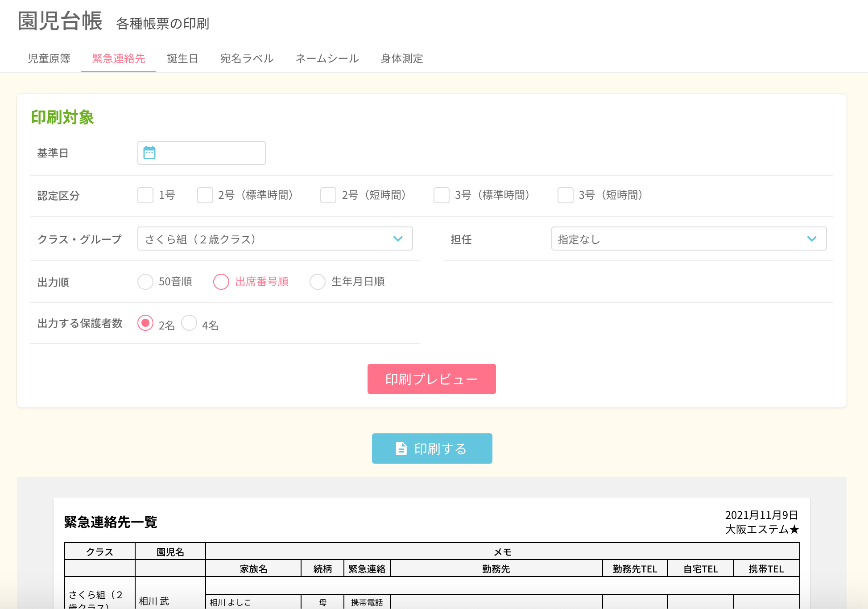868x609 pixels.
Task: Click the 緊急連絡 column header
Action: tap(367, 569)
